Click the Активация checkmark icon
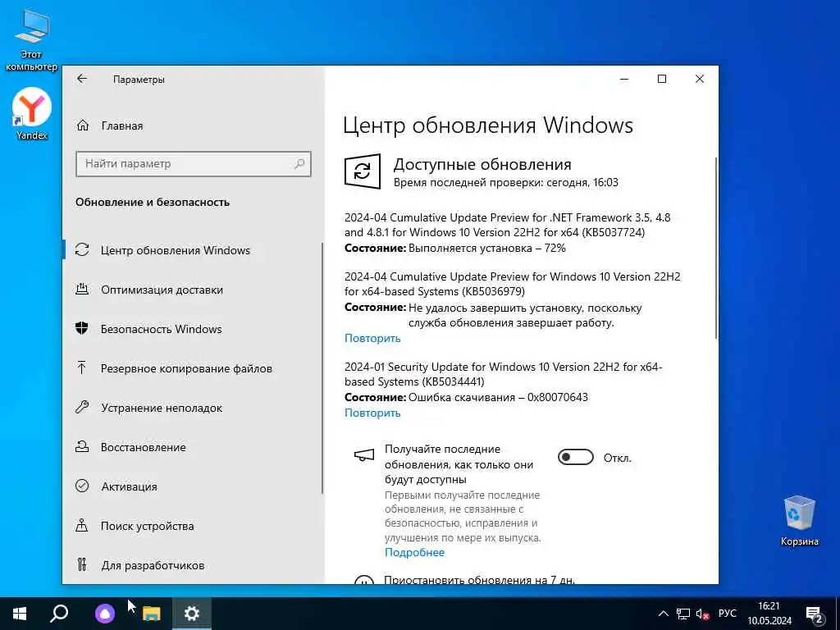 pyautogui.click(x=82, y=486)
